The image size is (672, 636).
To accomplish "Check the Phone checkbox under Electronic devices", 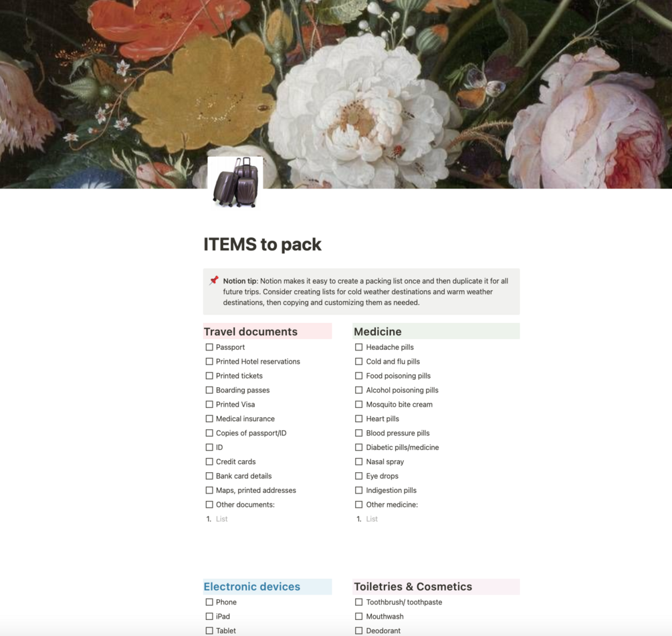I will pos(209,602).
